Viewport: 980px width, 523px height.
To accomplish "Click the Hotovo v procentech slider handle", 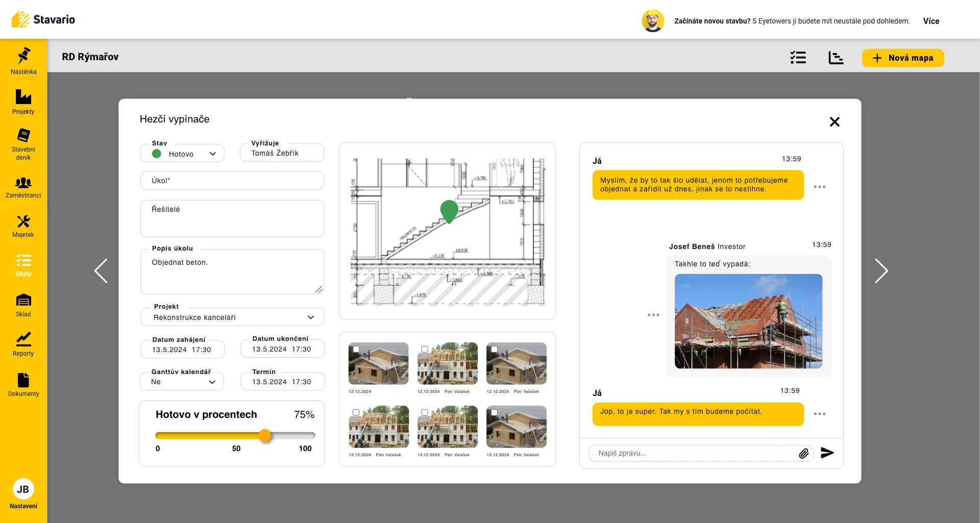I will (x=265, y=435).
